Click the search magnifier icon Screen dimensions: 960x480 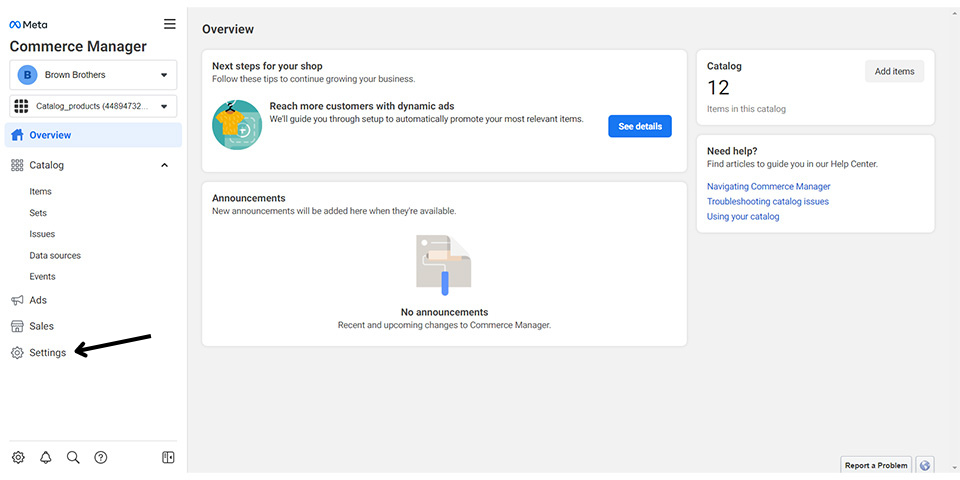tap(73, 457)
